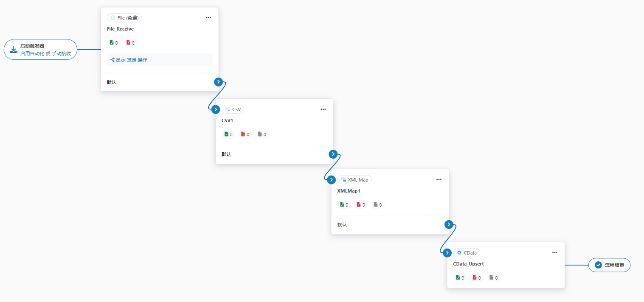Viewport: 644px width, 302px height.
Task: Open File_Receive connector options menu
Action: pos(208,18)
